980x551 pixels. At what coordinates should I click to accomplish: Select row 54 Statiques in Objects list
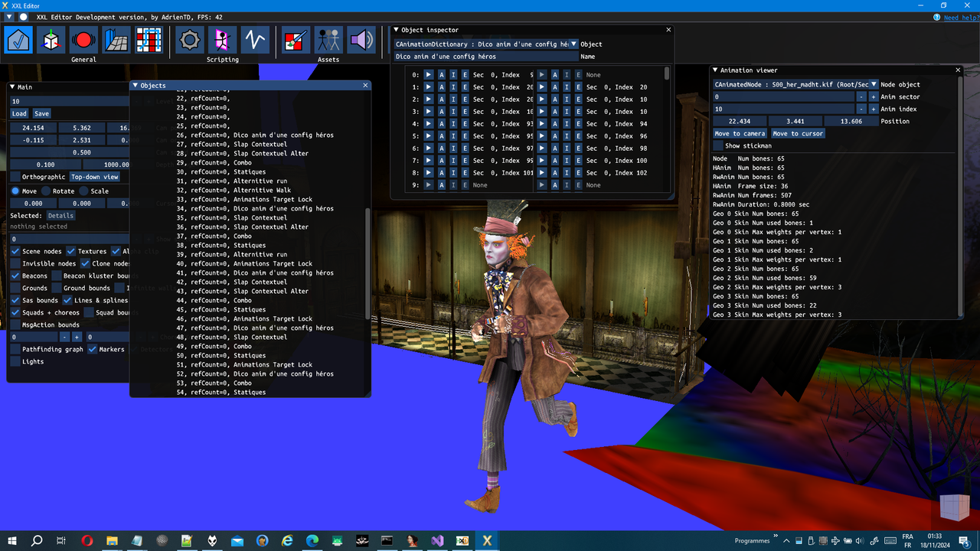[221, 392]
